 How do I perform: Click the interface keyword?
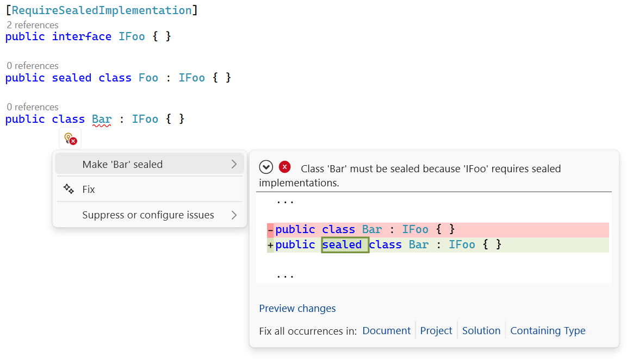coord(82,36)
